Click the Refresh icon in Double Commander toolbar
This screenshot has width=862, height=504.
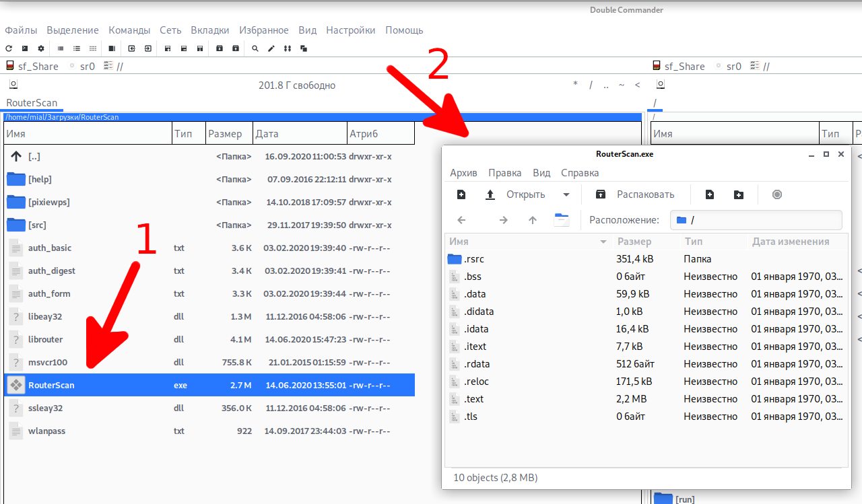tap(9, 48)
